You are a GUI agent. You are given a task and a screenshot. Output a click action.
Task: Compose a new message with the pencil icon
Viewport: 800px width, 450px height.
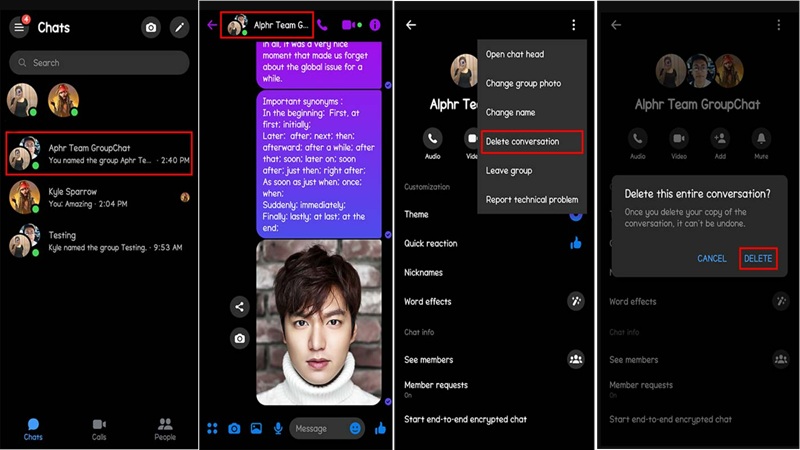[180, 28]
